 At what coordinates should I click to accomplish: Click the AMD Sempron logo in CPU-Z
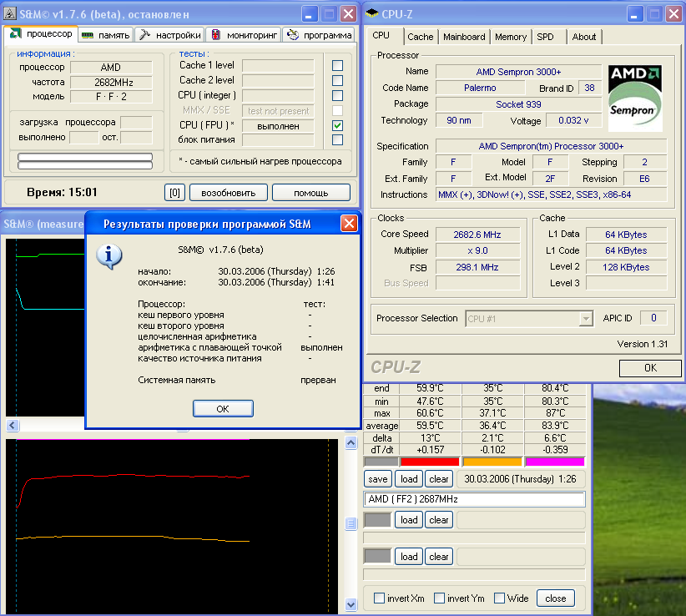635,98
